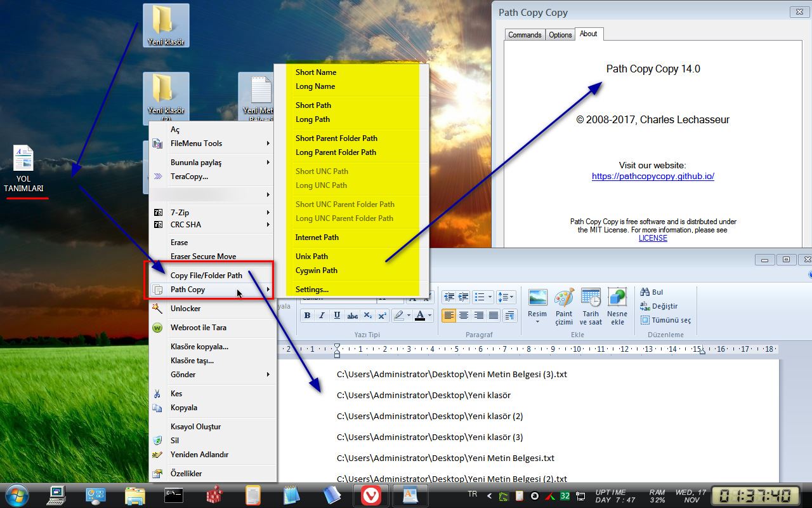
Task: Switch to WordPad taskbar button
Action: coord(410,495)
